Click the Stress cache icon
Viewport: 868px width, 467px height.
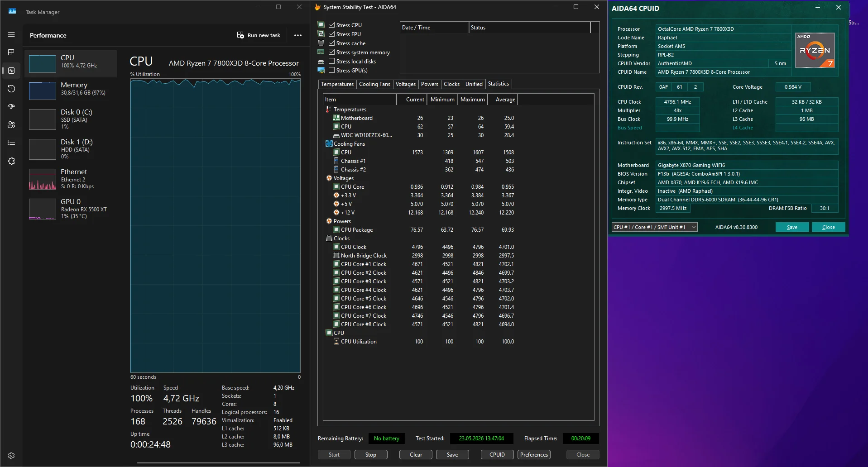(x=321, y=43)
